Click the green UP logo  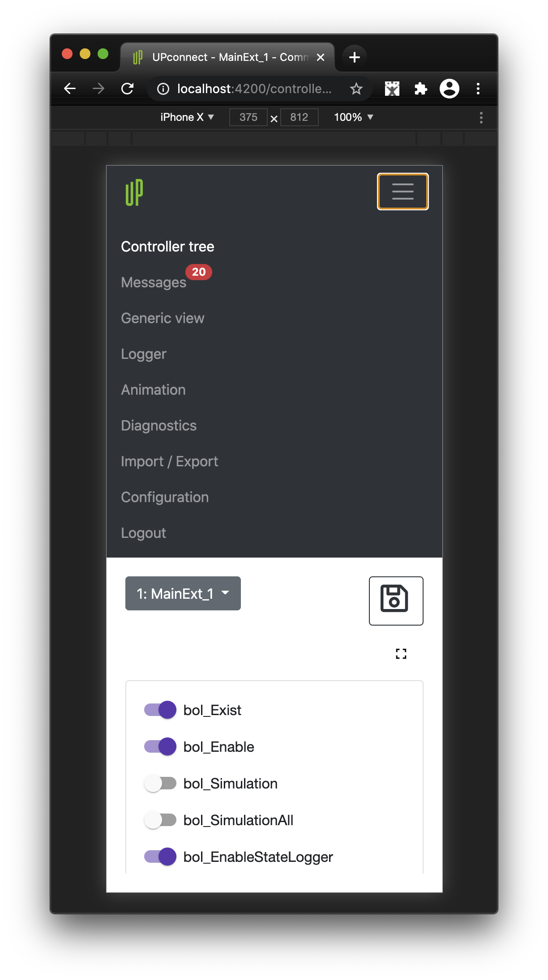tap(134, 193)
